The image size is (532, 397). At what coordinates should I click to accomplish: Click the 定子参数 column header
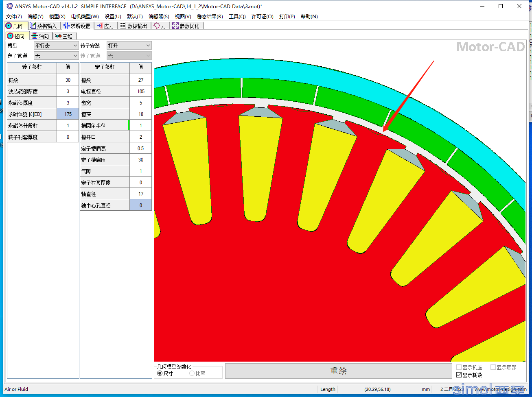point(105,67)
